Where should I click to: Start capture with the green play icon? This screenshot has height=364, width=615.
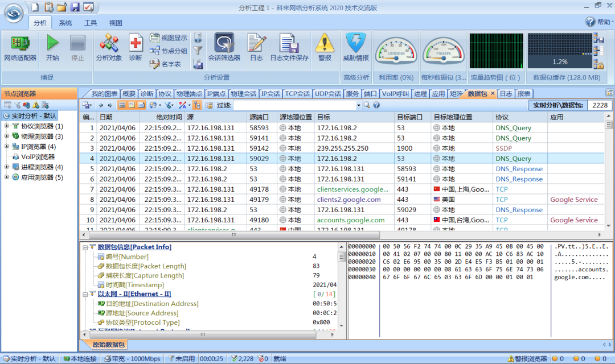[52, 43]
